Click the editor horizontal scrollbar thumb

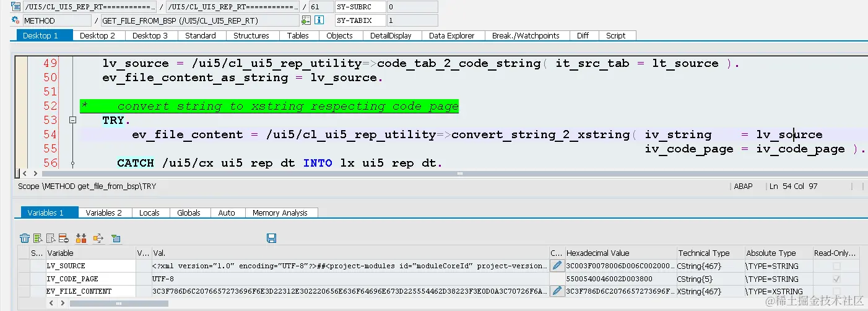tap(458, 173)
